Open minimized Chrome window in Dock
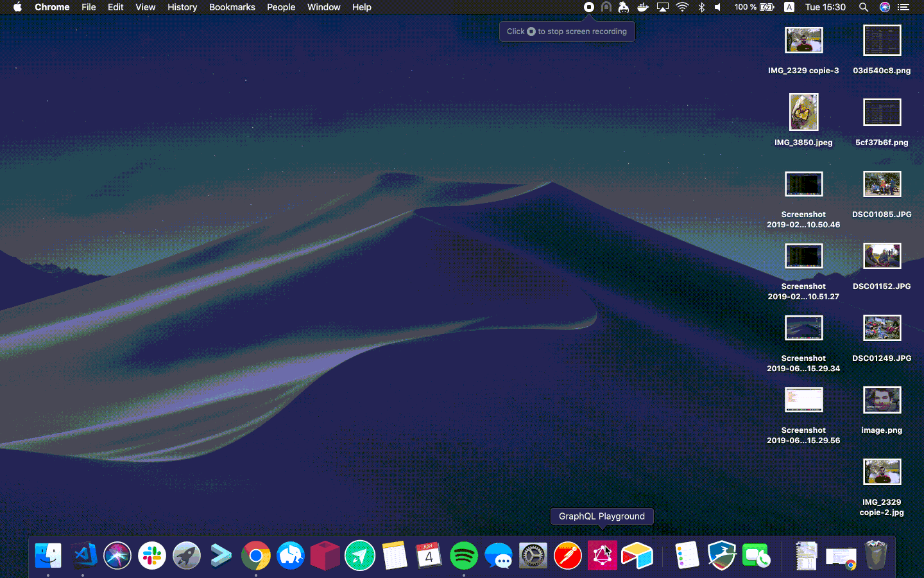The image size is (924, 578). pyautogui.click(x=841, y=557)
